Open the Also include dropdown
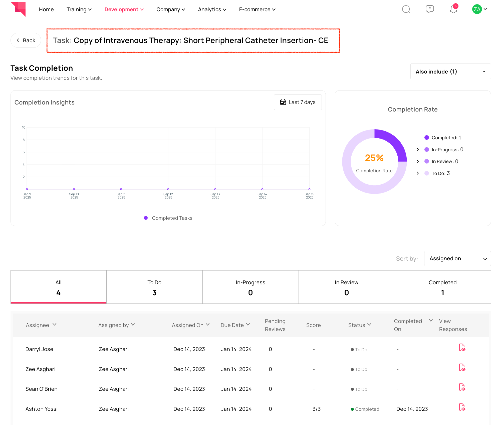Viewport: 504px width, 425px height. click(450, 71)
